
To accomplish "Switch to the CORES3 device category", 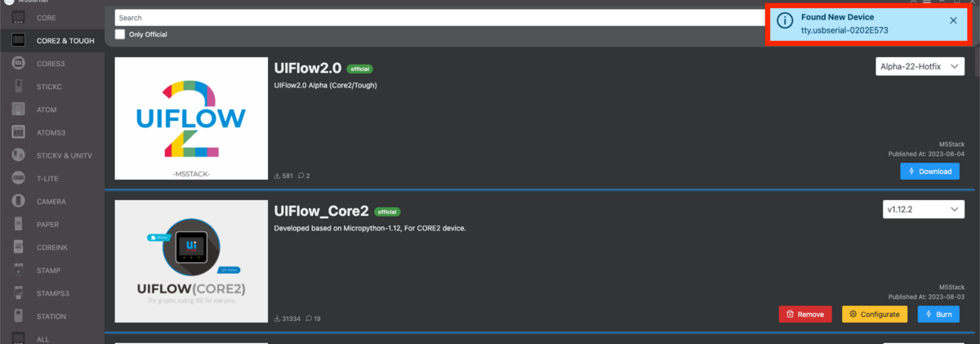I will pos(52,63).
